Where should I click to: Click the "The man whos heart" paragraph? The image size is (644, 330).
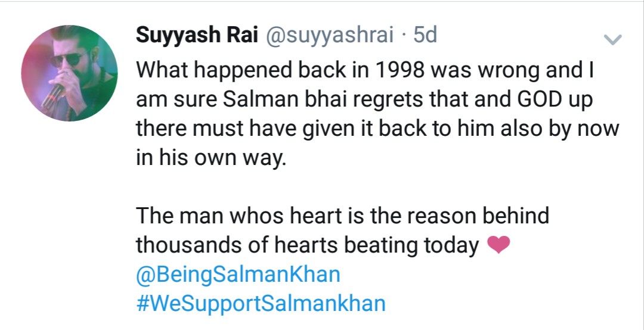pyautogui.click(x=342, y=230)
